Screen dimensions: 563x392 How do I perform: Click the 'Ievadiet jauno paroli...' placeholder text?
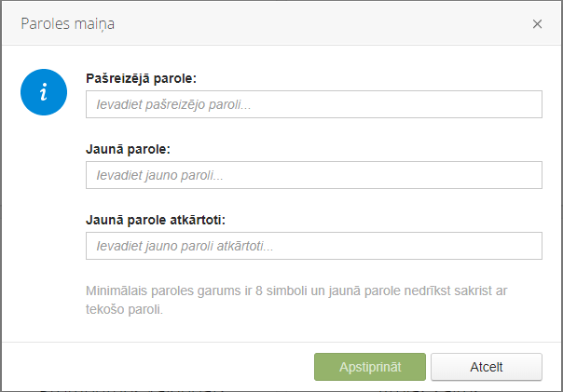(159, 175)
